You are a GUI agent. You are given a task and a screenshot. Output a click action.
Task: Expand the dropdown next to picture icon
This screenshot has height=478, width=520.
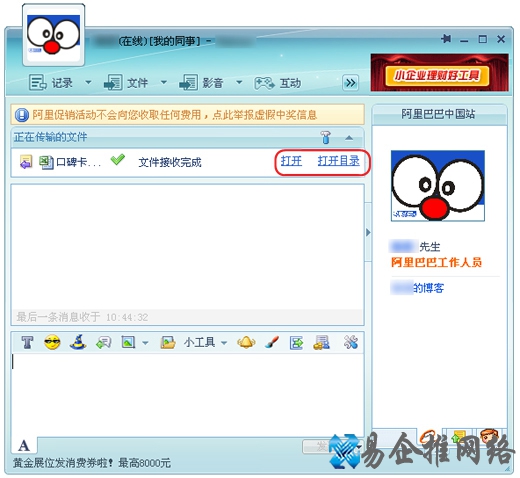[145, 343]
